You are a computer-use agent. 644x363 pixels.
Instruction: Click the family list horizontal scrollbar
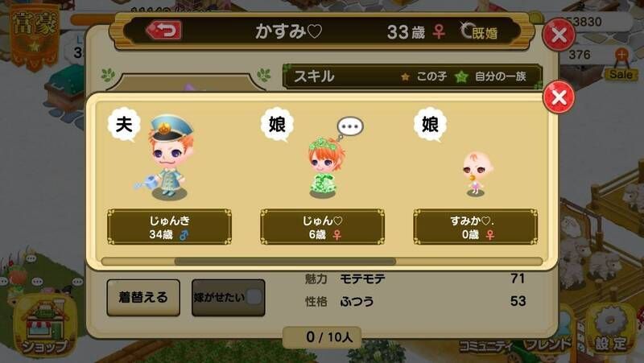point(285,261)
